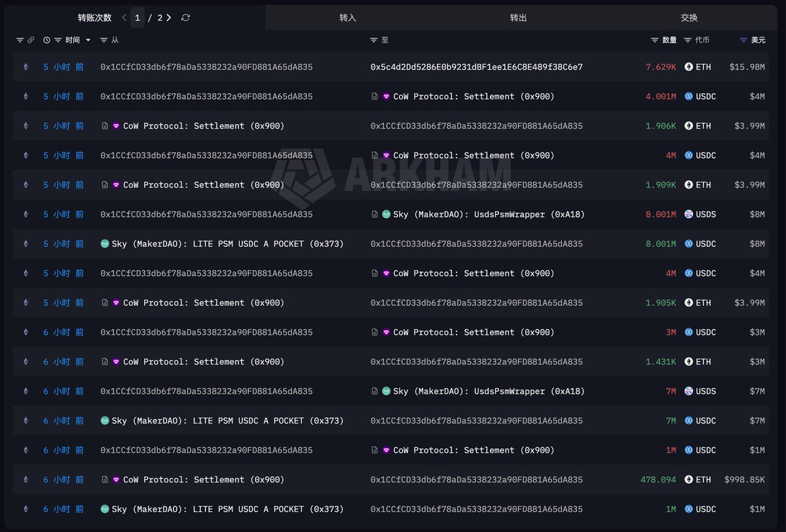This screenshot has width=786, height=532.
Task: Click the Sky logo in the 8.001M USDS row
Action: coord(386,214)
